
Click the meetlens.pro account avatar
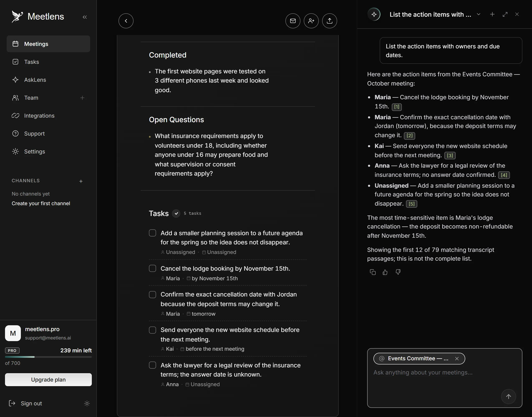click(13, 333)
